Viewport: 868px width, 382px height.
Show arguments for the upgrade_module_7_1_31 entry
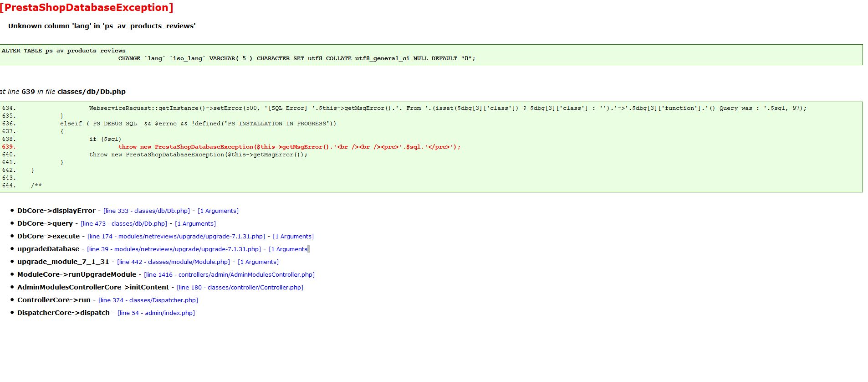tap(258, 262)
